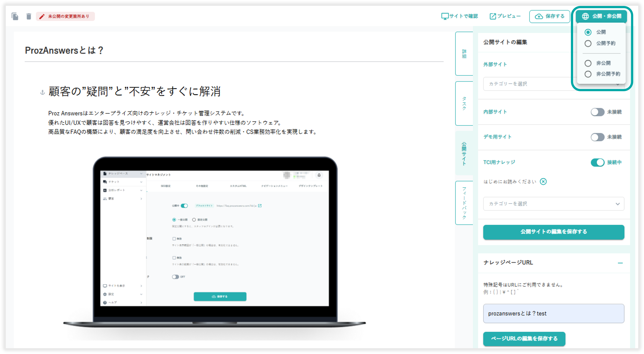This screenshot has height=354, width=644.
Task: Switch to the タスク side tab
Action: [464, 103]
